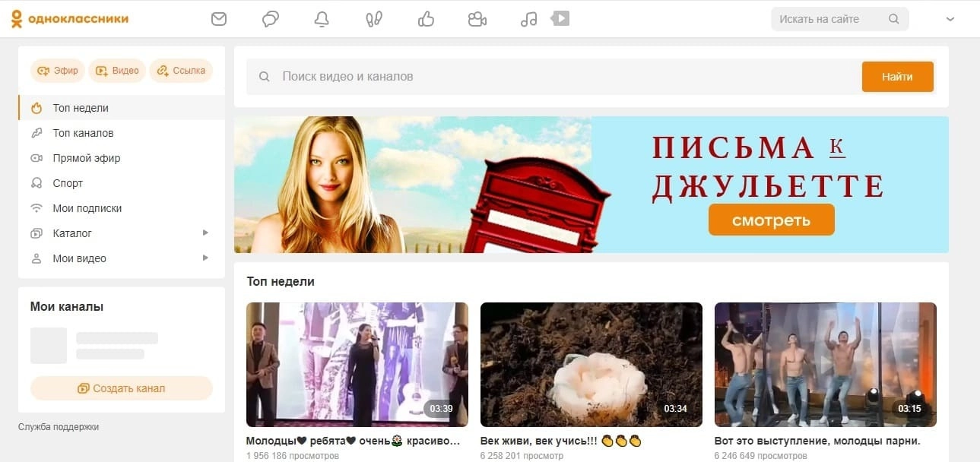Click magnifier icon in site search
The width and height of the screenshot is (980, 462).
tap(894, 19)
